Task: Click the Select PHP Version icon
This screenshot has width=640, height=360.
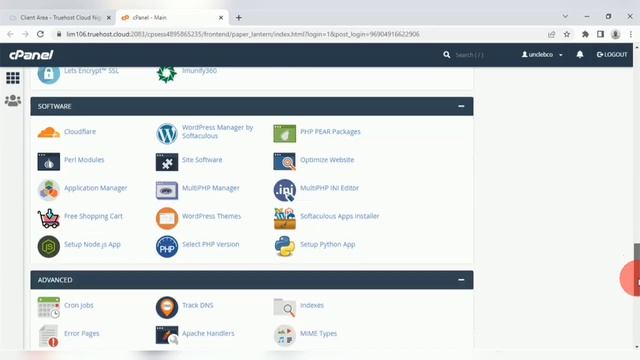Action: pos(167,247)
